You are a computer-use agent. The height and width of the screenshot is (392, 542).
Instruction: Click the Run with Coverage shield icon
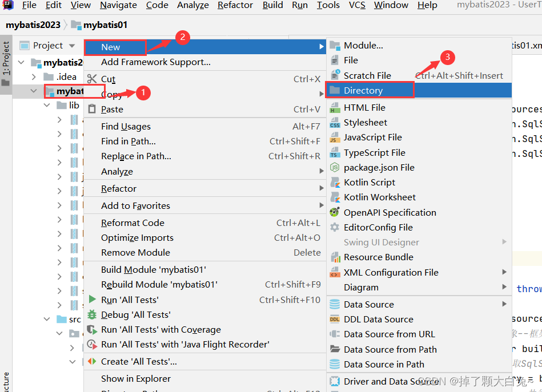click(92, 329)
